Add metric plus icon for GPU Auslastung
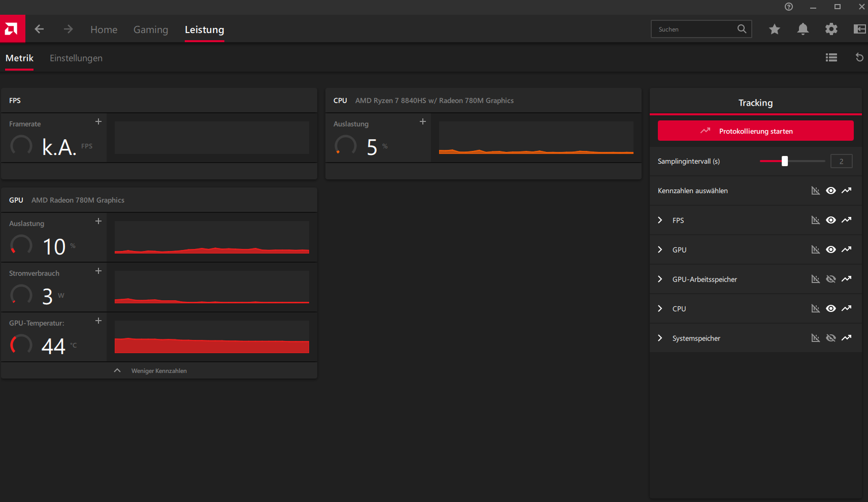 tap(98, 221)
